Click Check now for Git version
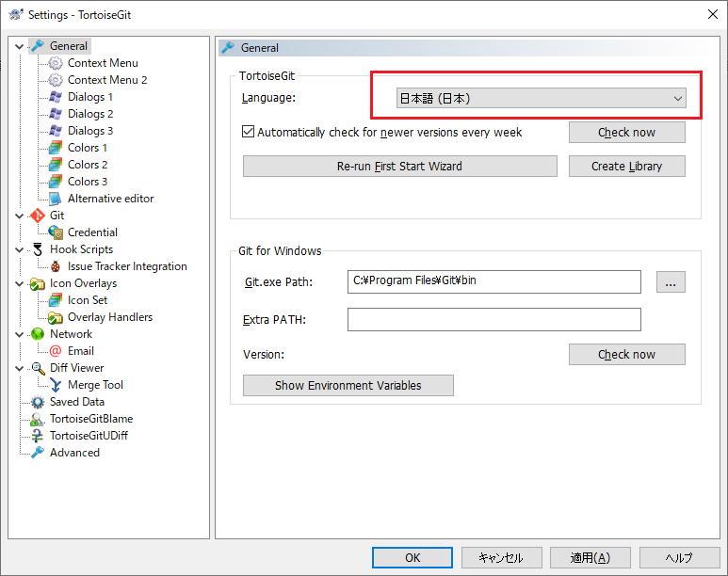The height and width of the screenshot is (576, 728). point(627,355)
